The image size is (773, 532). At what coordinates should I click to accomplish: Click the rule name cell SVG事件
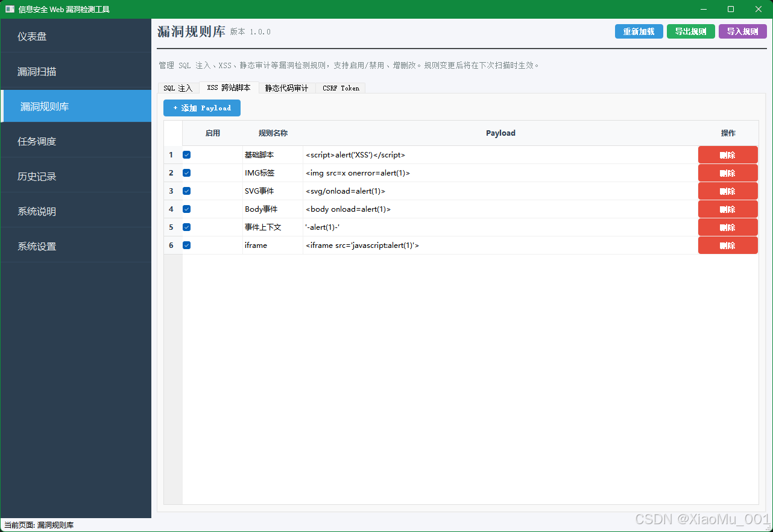pos(273,191)
